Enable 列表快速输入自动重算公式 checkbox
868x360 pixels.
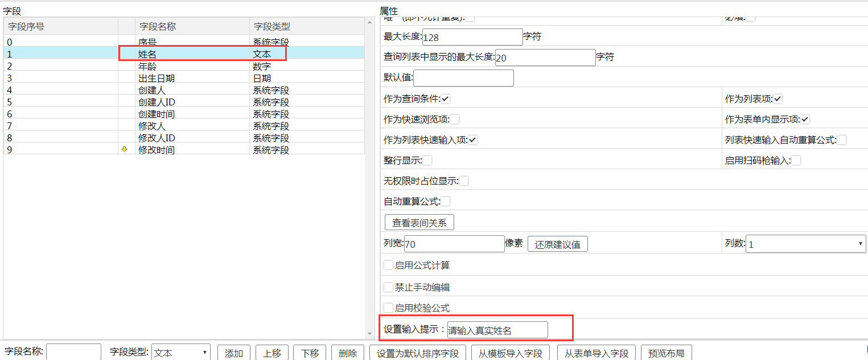[842, 140]
